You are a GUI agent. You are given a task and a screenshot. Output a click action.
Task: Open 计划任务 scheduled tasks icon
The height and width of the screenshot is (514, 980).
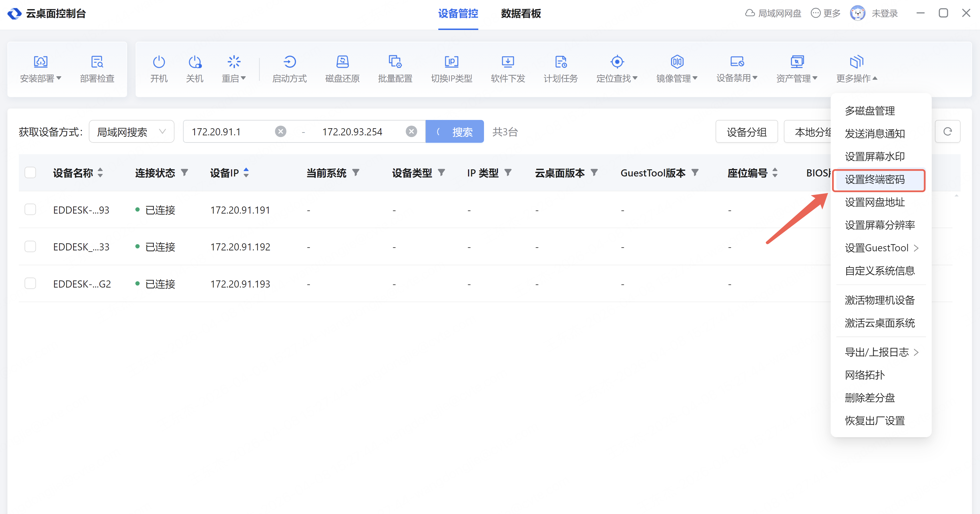click(560, 62)
